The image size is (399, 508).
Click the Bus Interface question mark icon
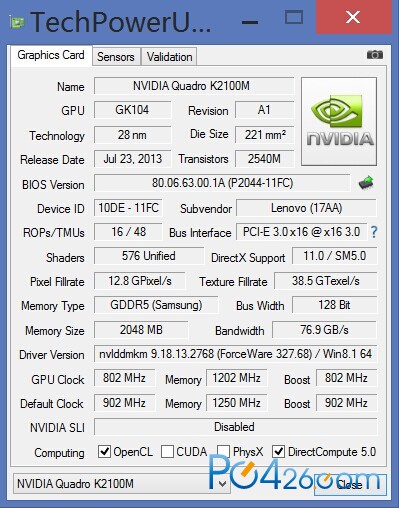(374, 232)
